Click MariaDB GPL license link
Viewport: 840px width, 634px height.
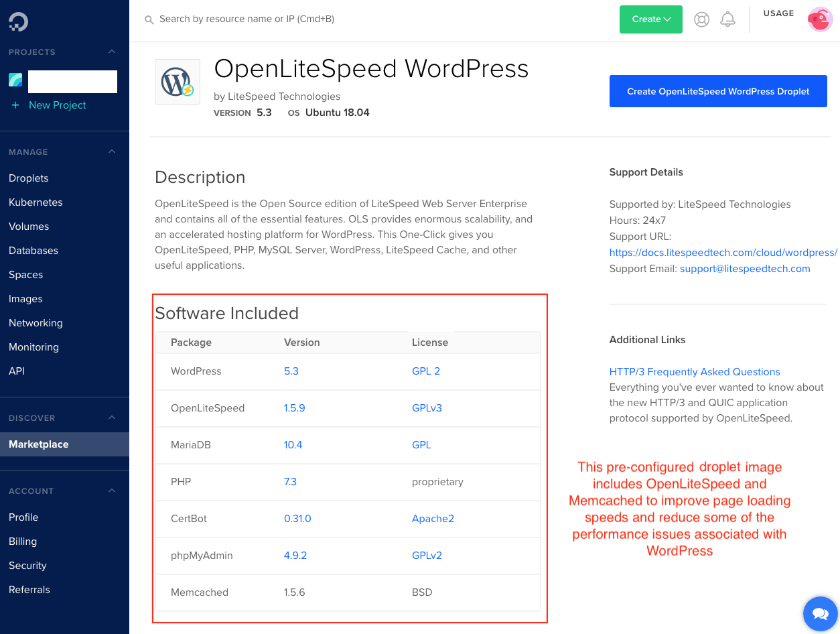point(421,445)
